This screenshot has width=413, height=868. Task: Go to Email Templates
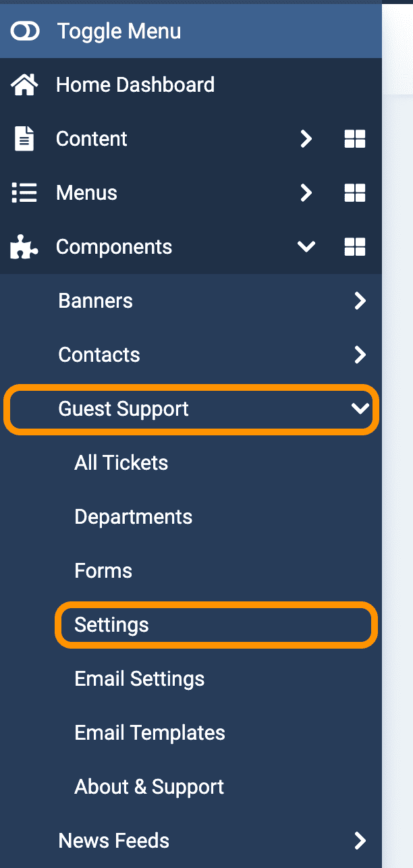pos(150,733)
